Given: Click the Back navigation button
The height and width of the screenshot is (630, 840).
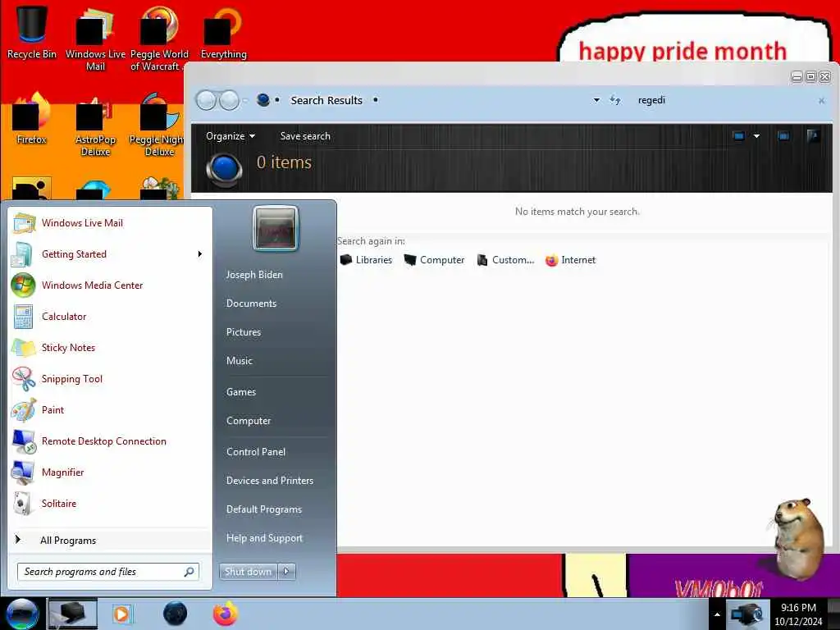Looking at the screenshot, I should click(x=206, y=100).
